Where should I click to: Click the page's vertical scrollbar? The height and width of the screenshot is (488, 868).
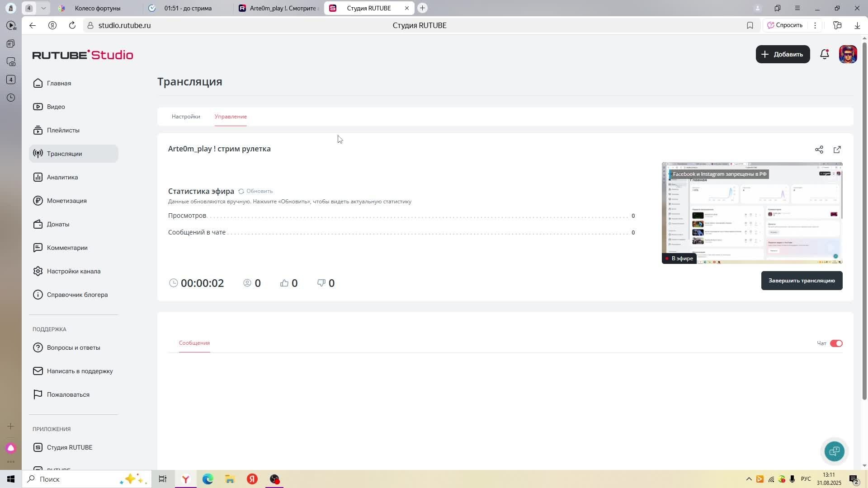click(x=864, y=221)
